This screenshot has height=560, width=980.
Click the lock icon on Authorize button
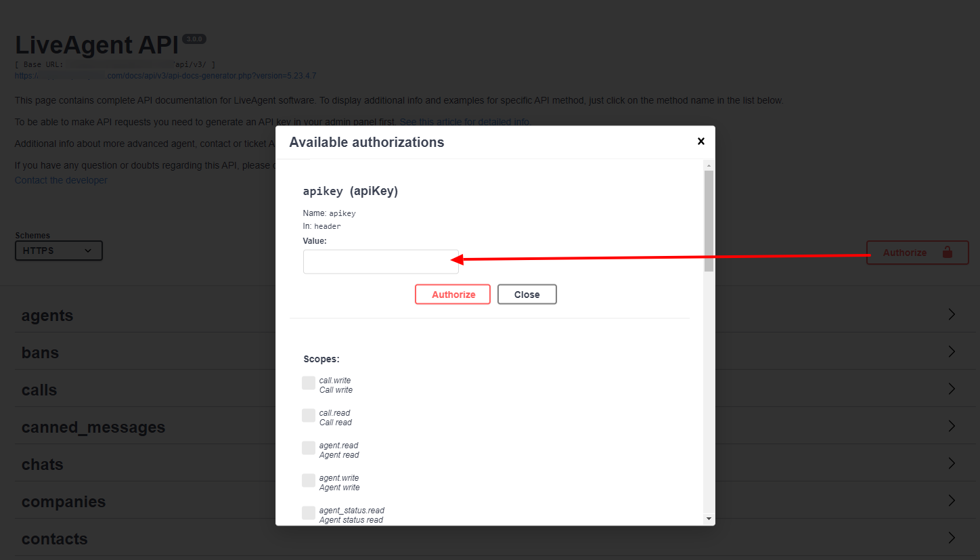coord(947,253)
